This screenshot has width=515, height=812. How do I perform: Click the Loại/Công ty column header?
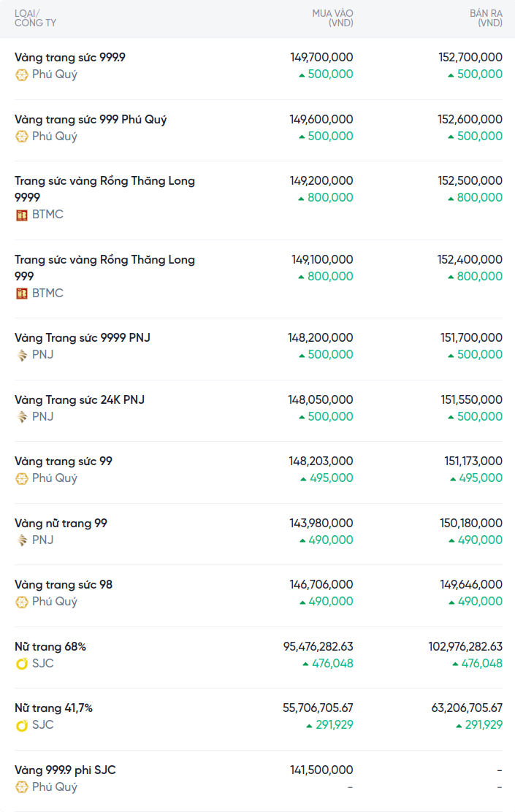pyautogui.click(x=35, y=18)
